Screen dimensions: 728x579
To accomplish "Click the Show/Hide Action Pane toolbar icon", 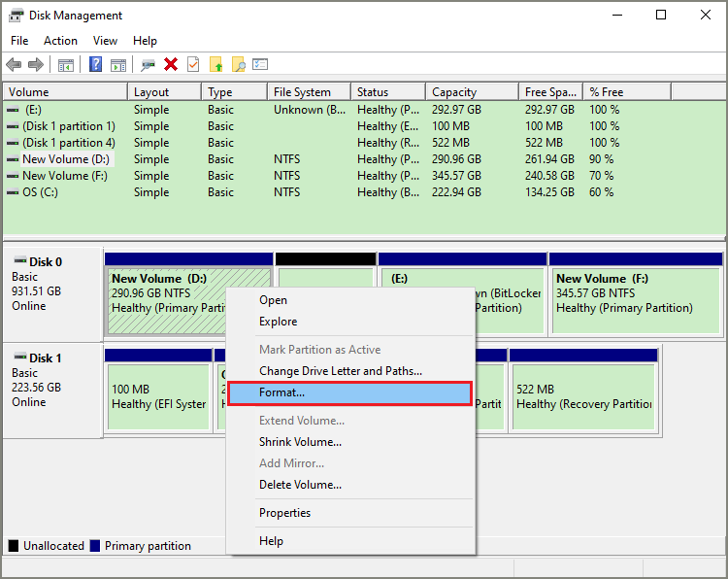I will [x=117, y=65].
